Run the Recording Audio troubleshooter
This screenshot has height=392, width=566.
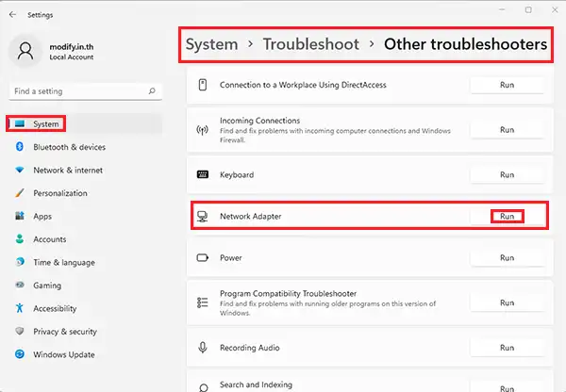[507, 348]
